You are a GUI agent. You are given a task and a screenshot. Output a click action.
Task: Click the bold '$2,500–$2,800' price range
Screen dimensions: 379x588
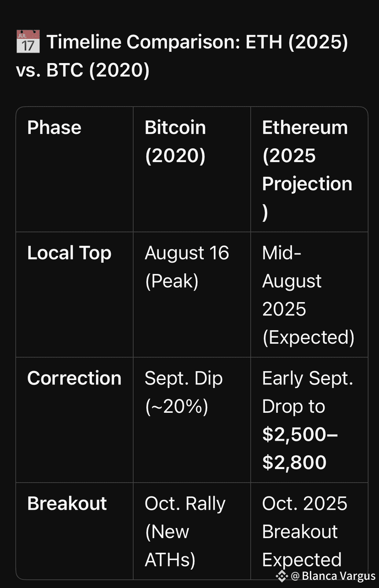(x=300, y=448)
